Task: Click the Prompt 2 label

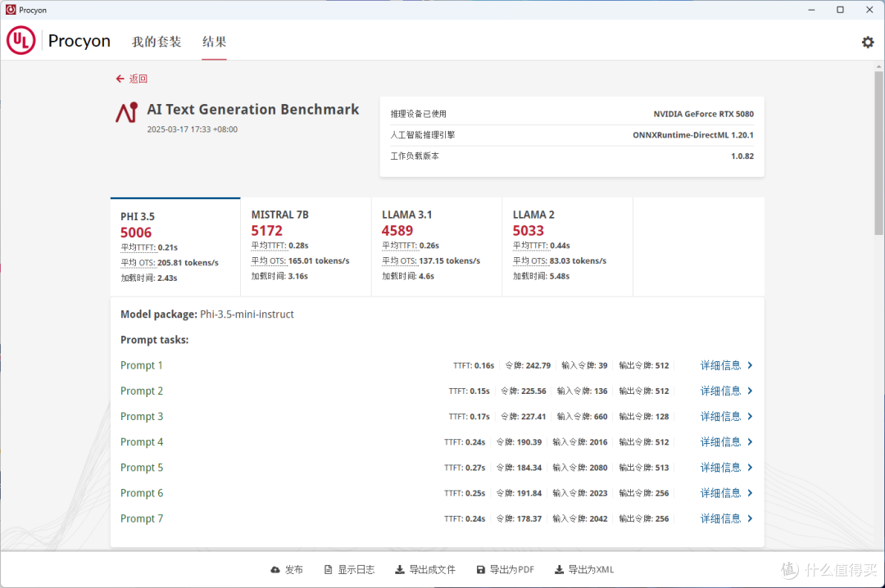Action: click(141, 391)
